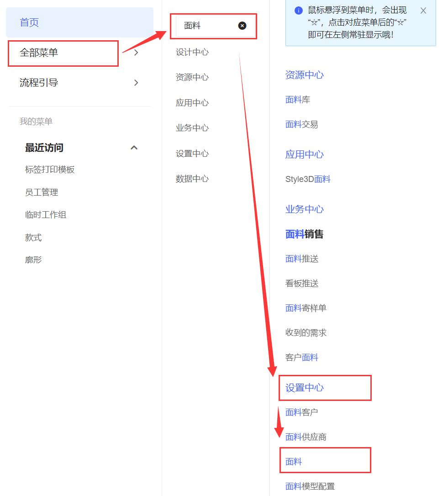Close the blue hint notification banner

(423, 11)
